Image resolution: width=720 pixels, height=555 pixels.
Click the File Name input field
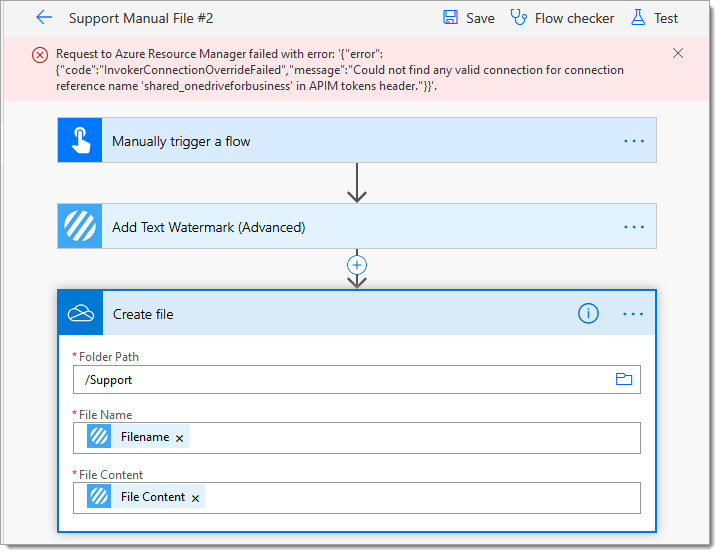pyautogui.click(x=357, y=438)
